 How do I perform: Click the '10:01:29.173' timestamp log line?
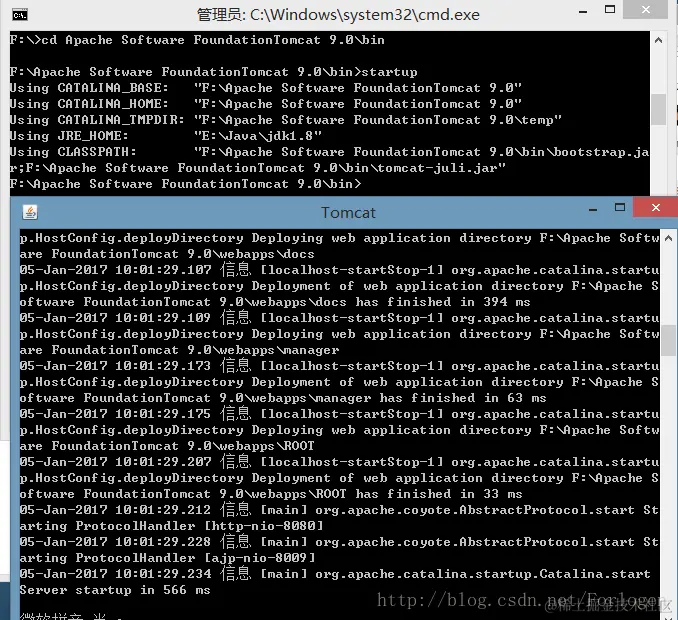coord(339,366)
